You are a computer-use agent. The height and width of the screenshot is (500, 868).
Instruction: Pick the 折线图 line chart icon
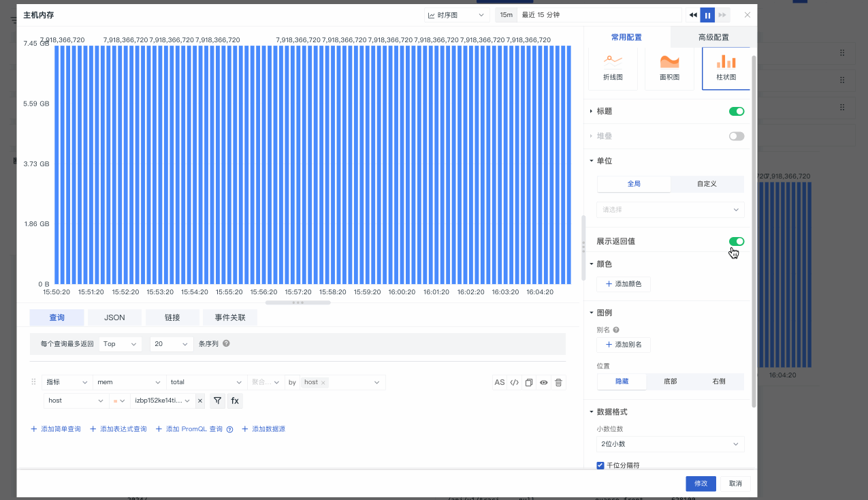click(613, 61)
